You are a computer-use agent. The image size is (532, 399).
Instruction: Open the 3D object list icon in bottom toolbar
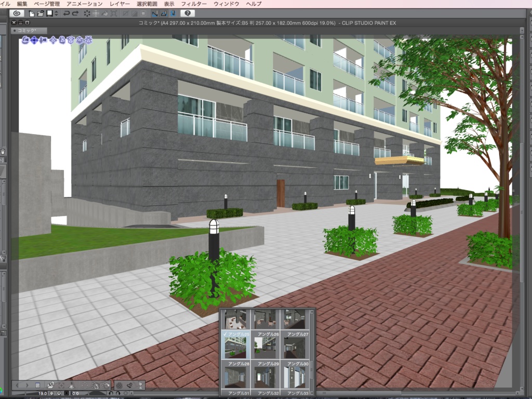37,385
